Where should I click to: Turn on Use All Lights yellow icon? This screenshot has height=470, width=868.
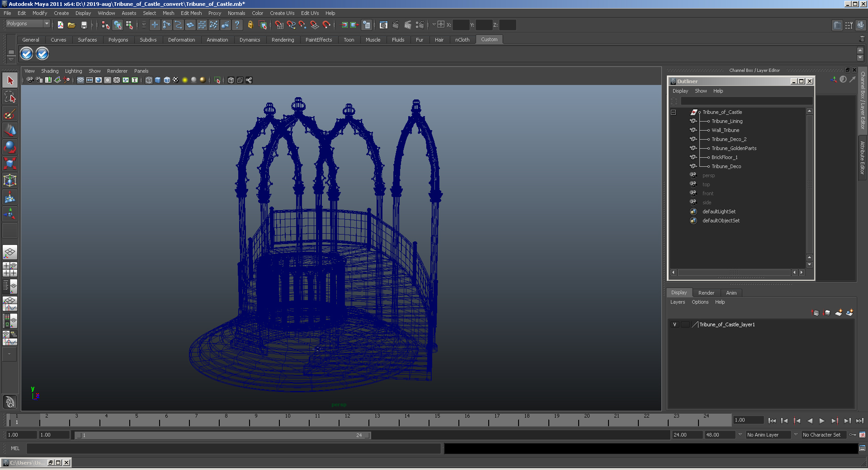point(185,80)
